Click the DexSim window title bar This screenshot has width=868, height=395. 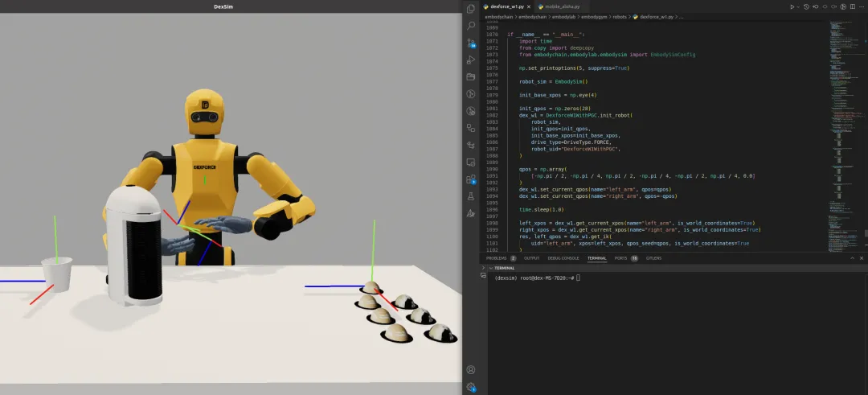(x=231, y=6)
